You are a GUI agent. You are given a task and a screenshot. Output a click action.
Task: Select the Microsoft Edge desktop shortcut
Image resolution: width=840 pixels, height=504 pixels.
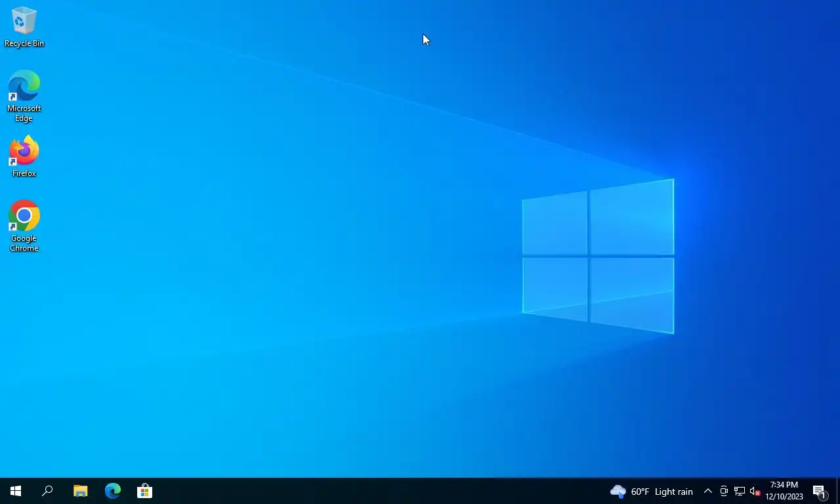click(x=24, y=96)
